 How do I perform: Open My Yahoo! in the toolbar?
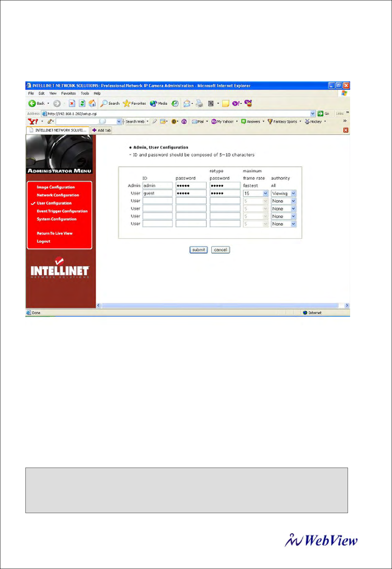pyautogui.click(x=222, y=121)
